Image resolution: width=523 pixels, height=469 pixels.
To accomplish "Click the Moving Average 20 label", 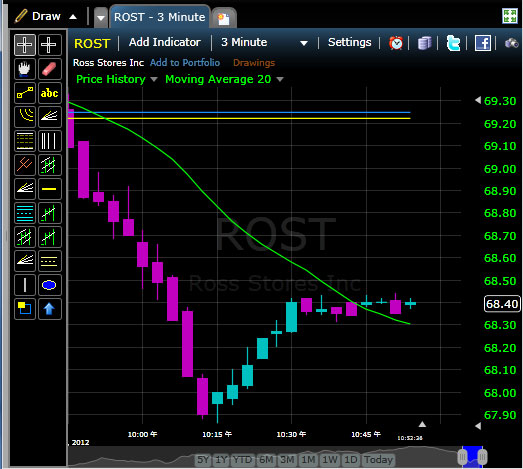I will [x=218, y=79].
